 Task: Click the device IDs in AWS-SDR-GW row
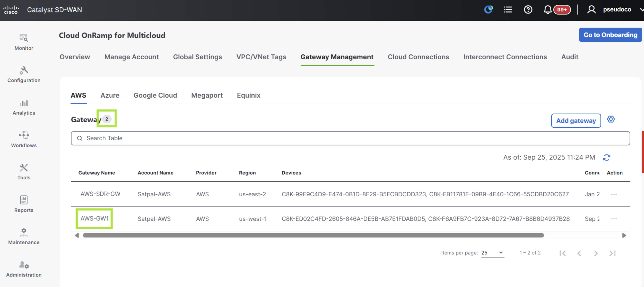(x=425, y=194)
